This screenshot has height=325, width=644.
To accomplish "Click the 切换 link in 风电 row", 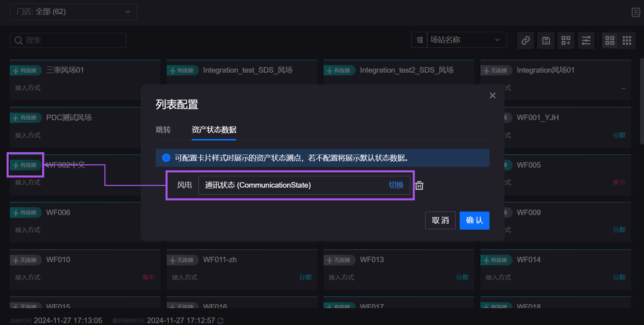I will (x=396, y=185).
